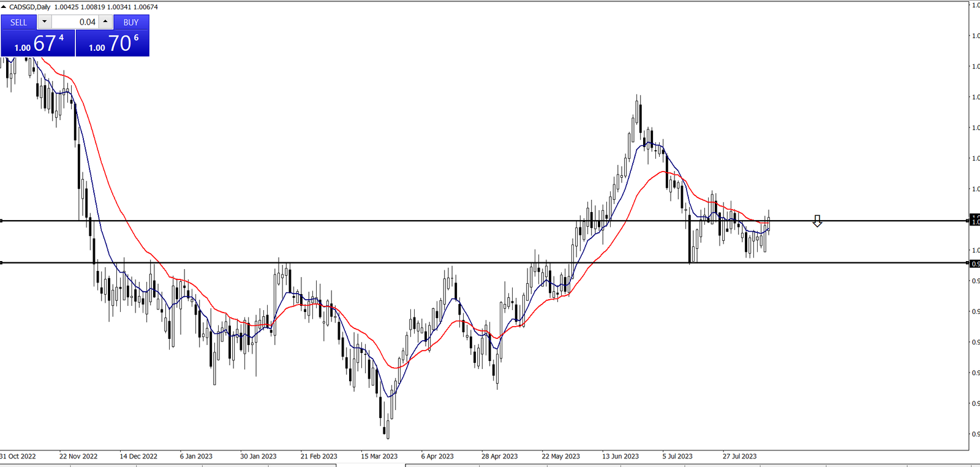Focus the 0.04 volume input field

(x=75, y=22)
